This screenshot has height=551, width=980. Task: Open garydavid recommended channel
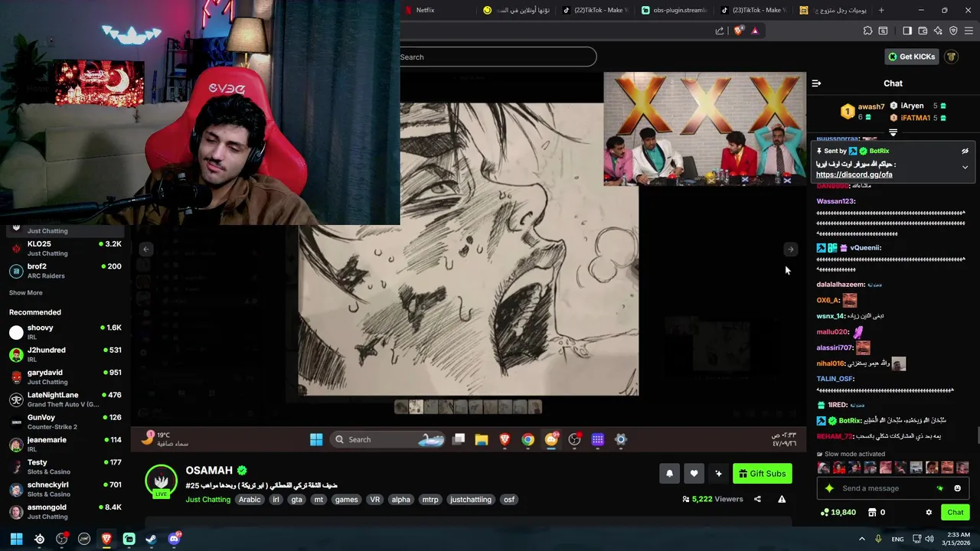point(65,377)
